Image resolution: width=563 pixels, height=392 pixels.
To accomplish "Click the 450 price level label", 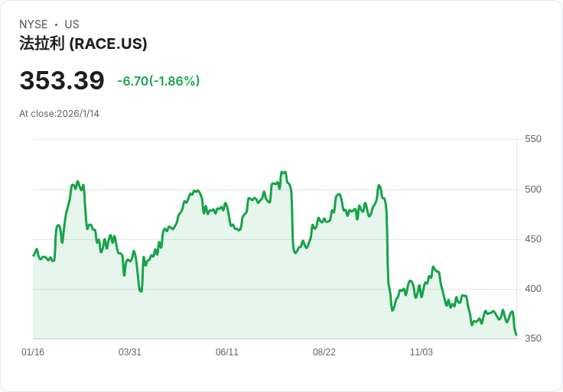I will 532,239.
